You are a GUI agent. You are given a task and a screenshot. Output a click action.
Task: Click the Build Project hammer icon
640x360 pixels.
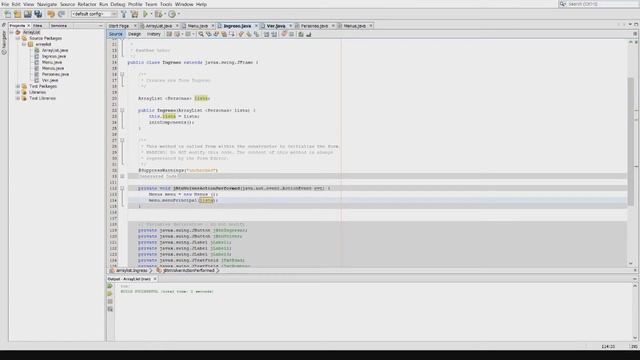124,14
